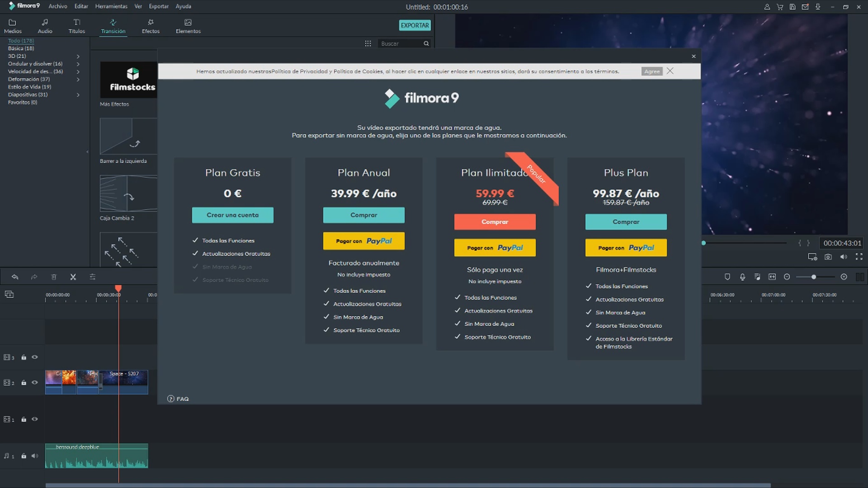Screen dimensions: 868x488
Task: Open the FAQ link
Action: (x=178, y=399)
